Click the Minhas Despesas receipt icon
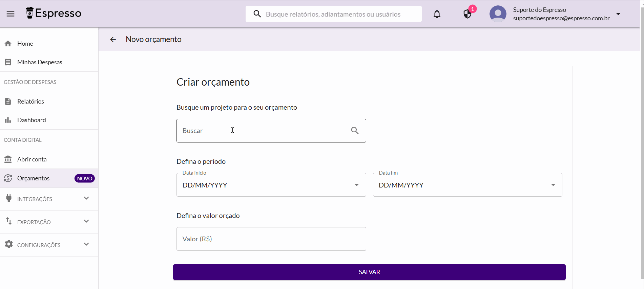Viewport: 644px width, 289px height. (8, 62)
